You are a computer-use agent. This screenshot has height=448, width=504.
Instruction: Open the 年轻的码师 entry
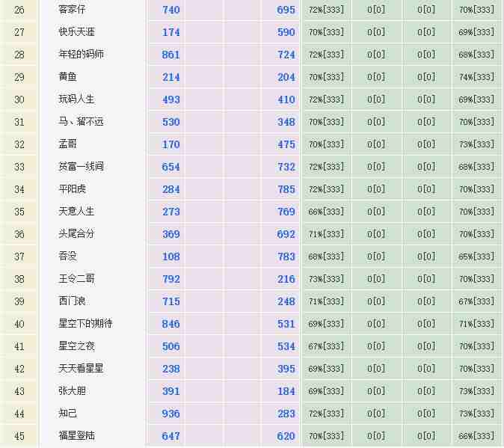[81, 55]
